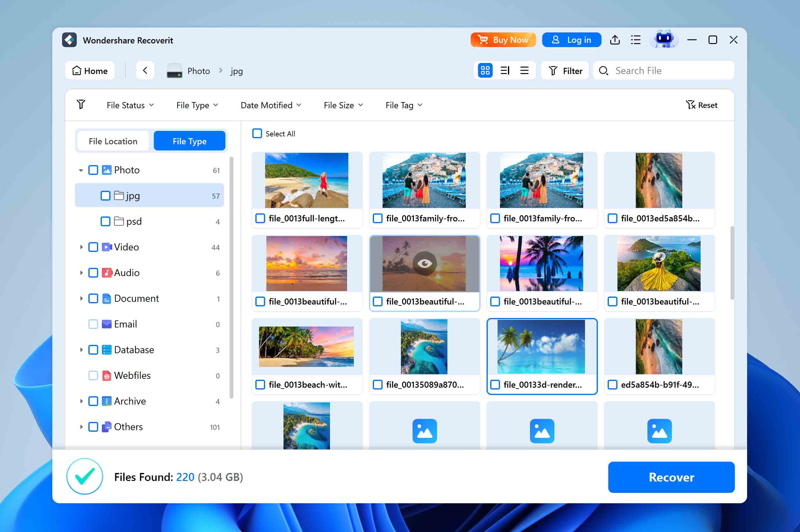This screenshot has width=800, height=532.
Task: Click the file grid vertical scrollbar
Action: (x=732, y=263)
